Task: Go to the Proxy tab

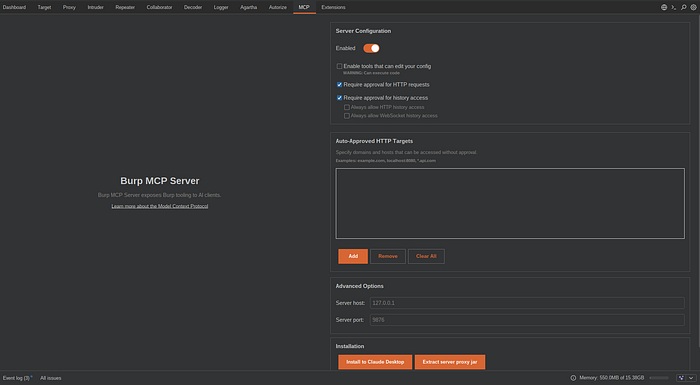Action: 69,7
